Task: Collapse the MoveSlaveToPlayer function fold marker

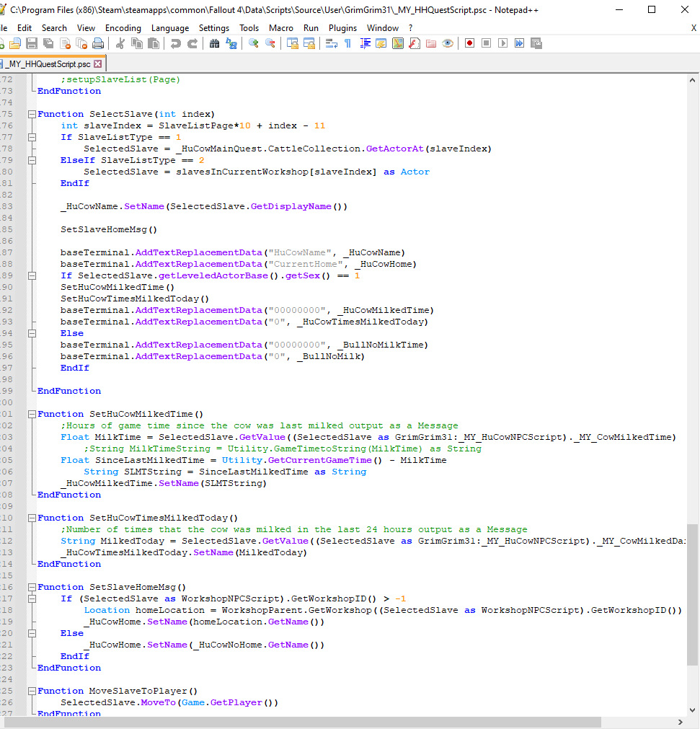Action: (x=32, y=692)
